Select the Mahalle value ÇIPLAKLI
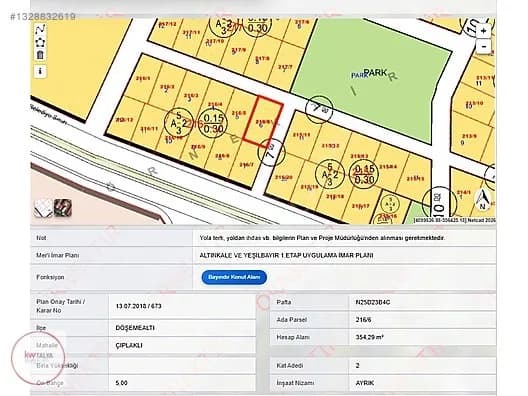The width and height of the screenshot is (528, 396). coord(129,345)
